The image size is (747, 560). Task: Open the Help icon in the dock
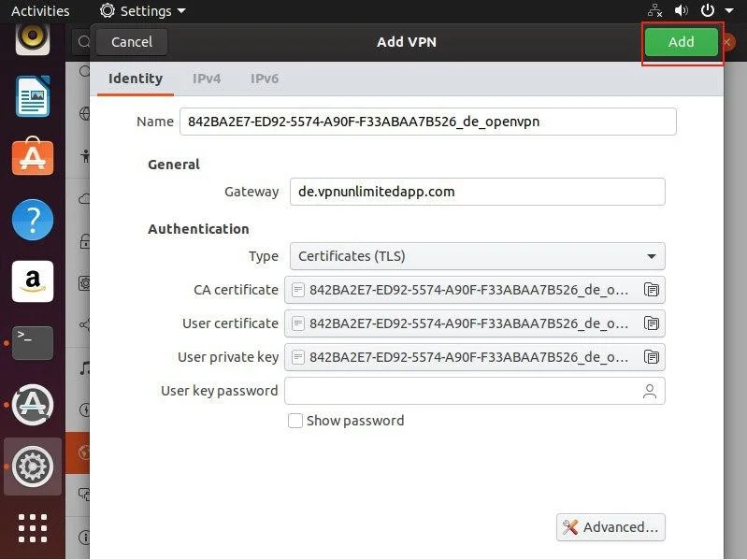coord(33,220)
